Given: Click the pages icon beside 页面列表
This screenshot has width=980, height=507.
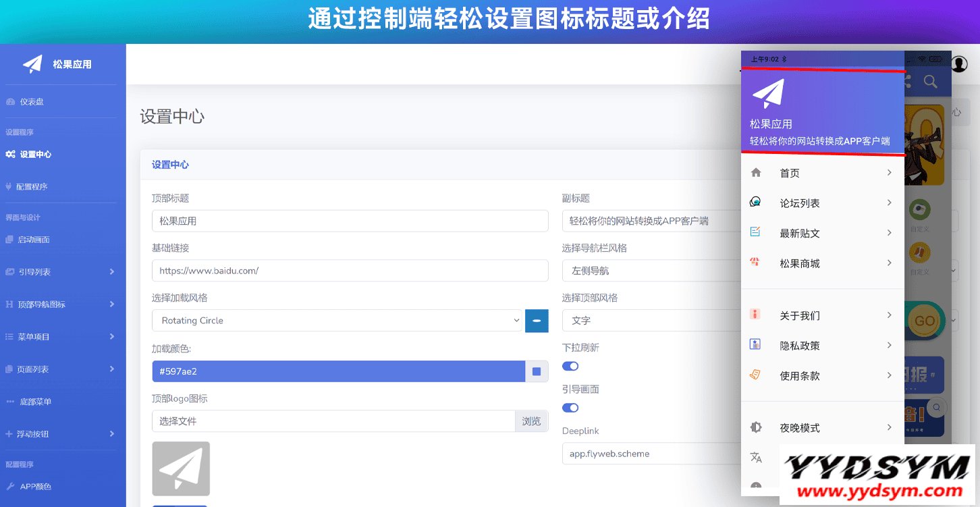Looking at the screenshot, I should pos(9,369).
